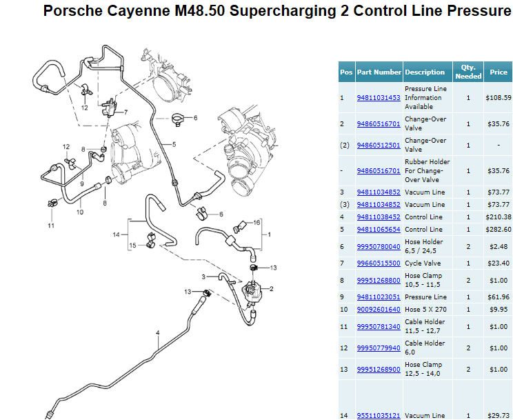Click the Pos column header
This screenshot has width=513, height=420.
pos(346,72)
